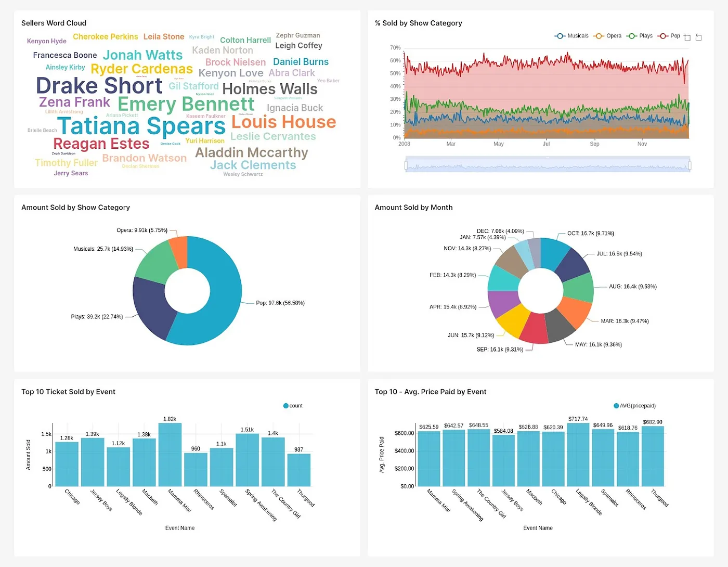
Task: Click the $625.59 Mamma Mia! average price bar
Action: [x=429, y=459]
